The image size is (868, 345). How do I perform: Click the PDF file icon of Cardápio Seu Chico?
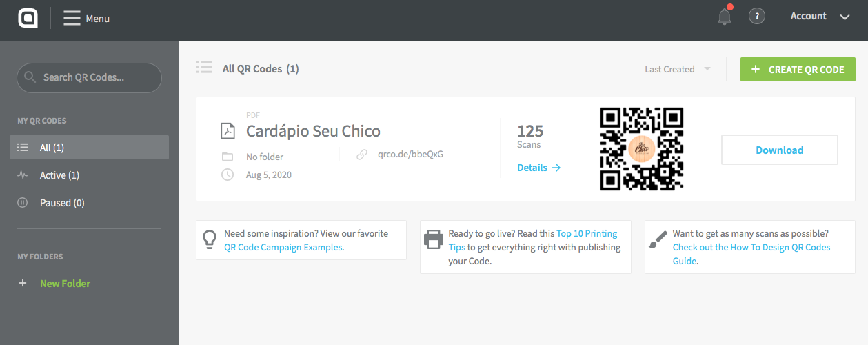(x=228, y=130)
